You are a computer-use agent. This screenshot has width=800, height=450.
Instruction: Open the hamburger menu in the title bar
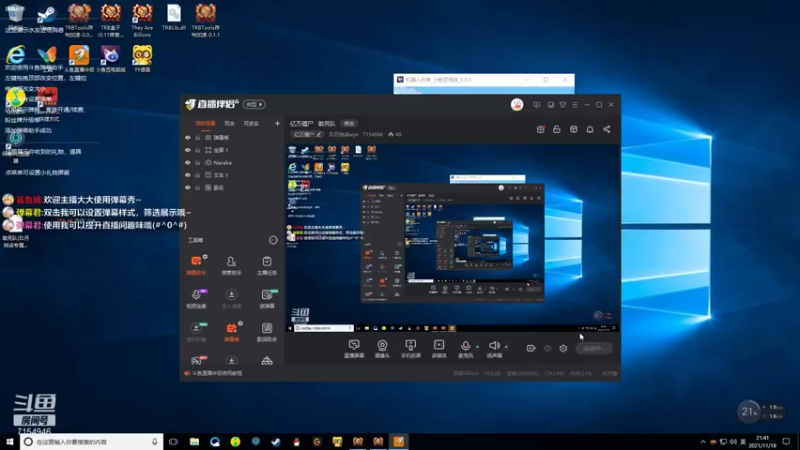[575, 105]
